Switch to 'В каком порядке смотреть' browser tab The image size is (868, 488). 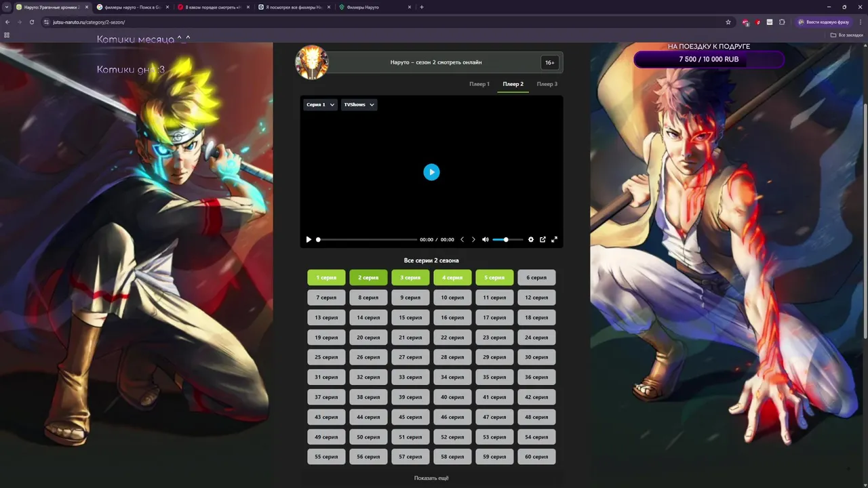point(213,7)
